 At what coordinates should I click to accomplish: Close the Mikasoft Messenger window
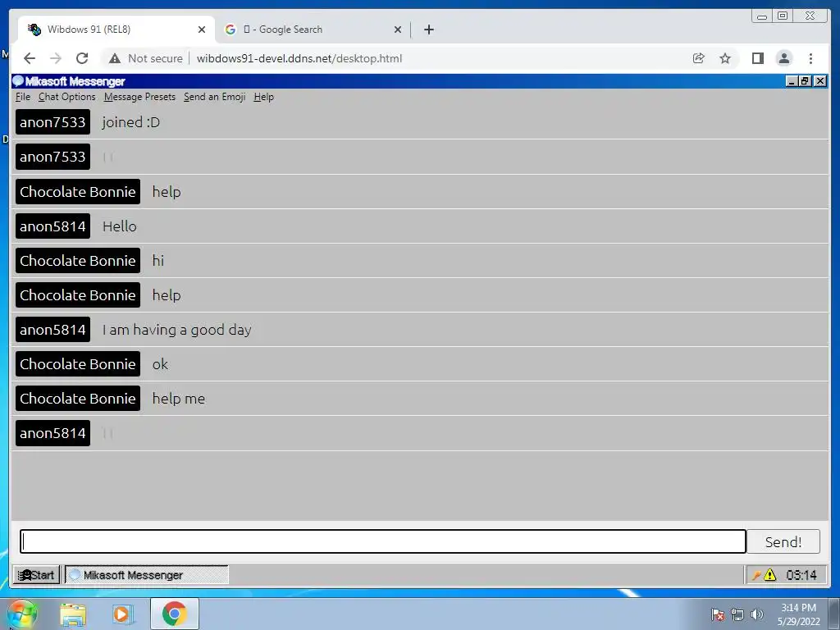pos(820,81)
